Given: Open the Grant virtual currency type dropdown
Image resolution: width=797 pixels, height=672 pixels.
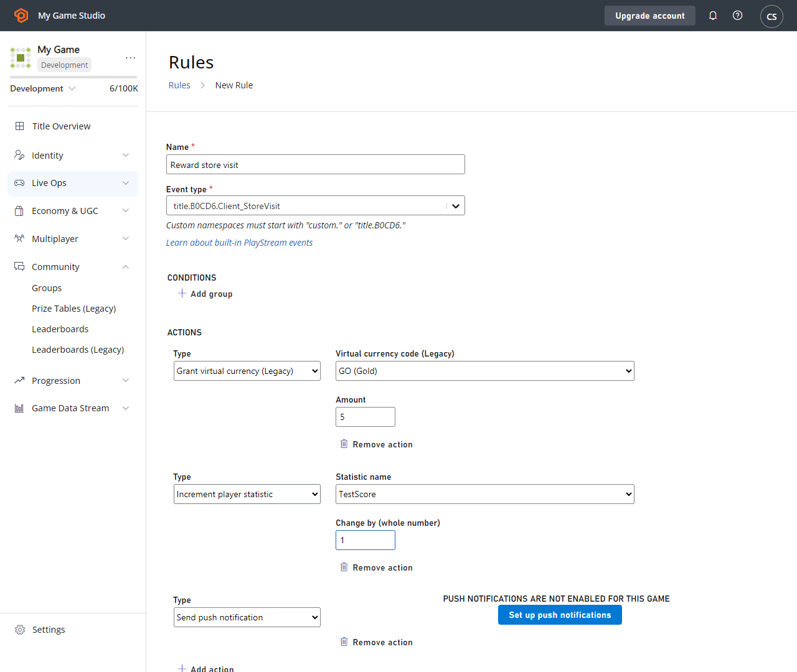Looking at the screenshot, I should click(247, 371).
